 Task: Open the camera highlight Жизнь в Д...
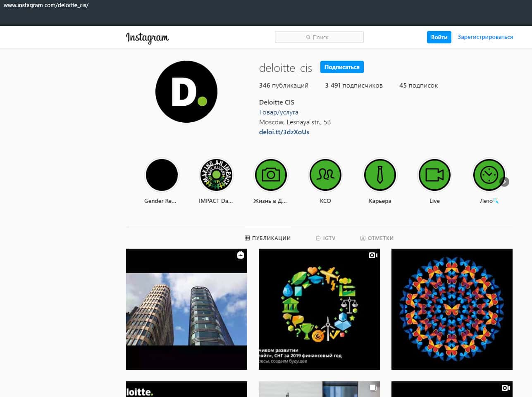[271, 175]
